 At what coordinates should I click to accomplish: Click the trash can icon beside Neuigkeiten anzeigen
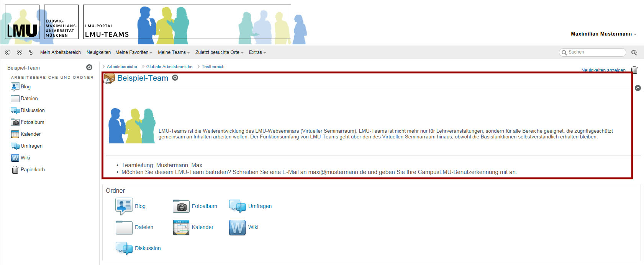(634, 70)
